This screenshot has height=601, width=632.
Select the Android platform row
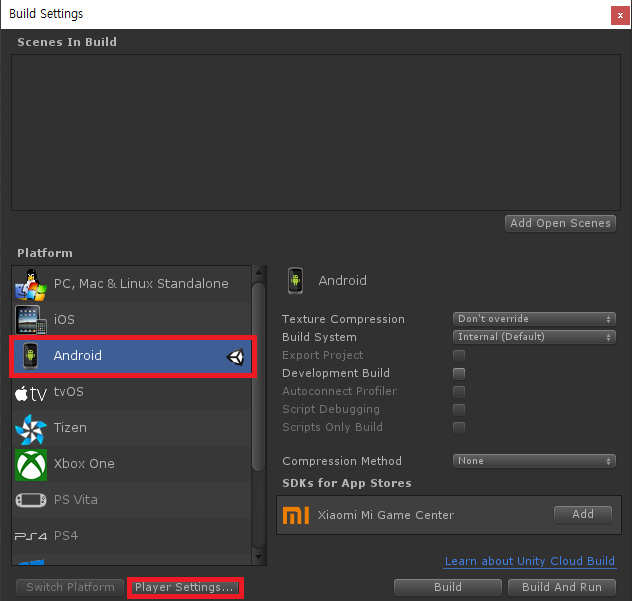coord(132,356)
